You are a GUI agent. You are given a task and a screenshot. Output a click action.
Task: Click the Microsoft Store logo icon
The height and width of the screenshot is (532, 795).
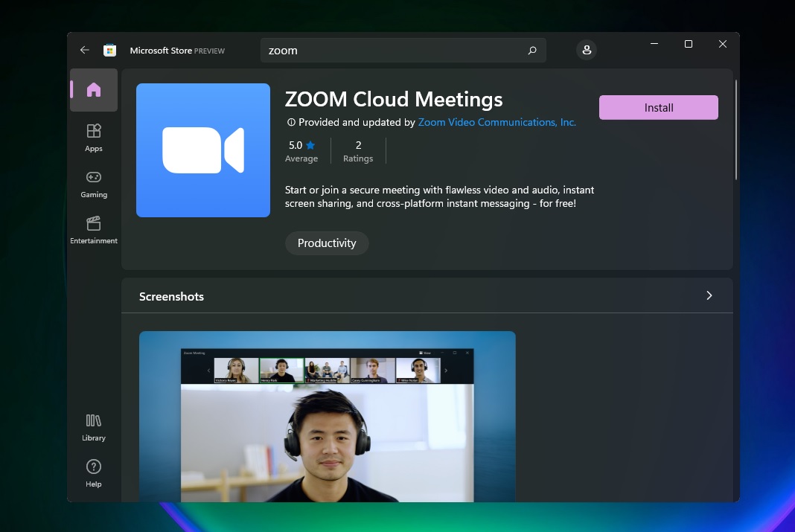[x=109, y=50]
